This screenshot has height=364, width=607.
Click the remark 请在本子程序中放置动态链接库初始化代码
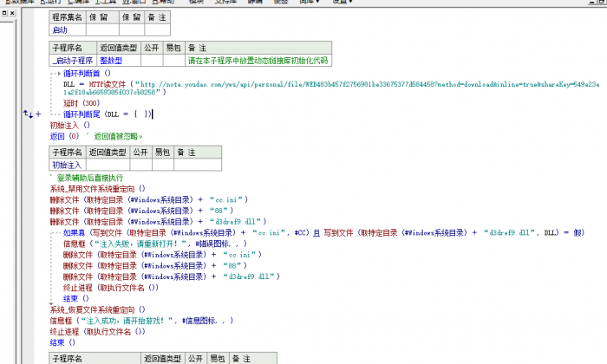coord(258,61)
